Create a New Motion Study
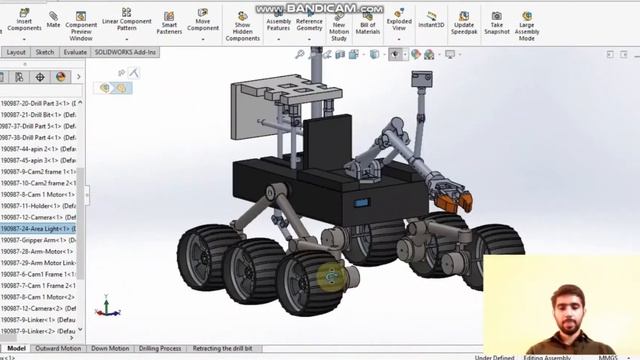640x360 pixels. tap(339, 27)
